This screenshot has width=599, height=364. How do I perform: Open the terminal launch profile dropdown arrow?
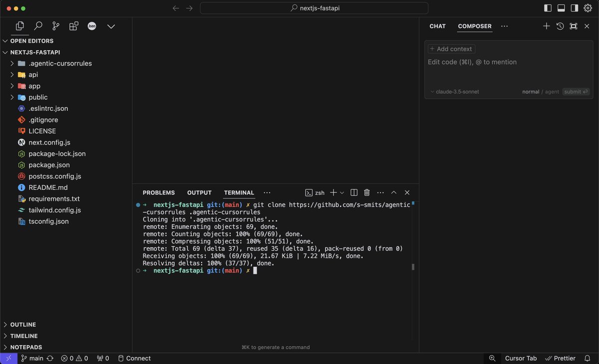coord(343,192)
